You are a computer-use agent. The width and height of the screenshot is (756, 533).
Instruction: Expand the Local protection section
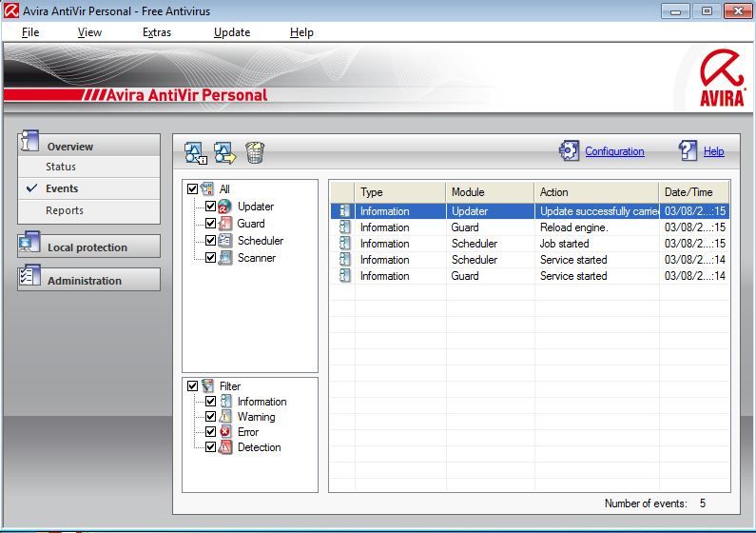click(x=88, y=247)
